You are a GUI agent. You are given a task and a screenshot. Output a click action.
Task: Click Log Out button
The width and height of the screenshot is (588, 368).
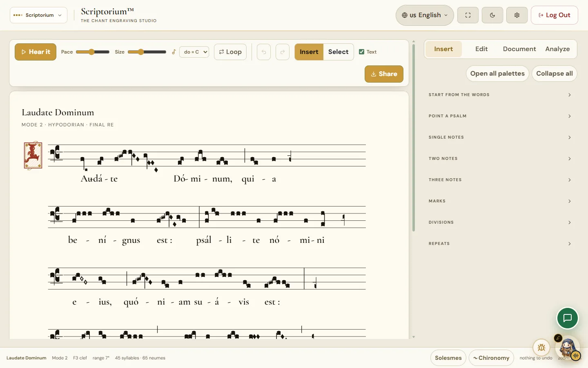(x=555, y=15)
